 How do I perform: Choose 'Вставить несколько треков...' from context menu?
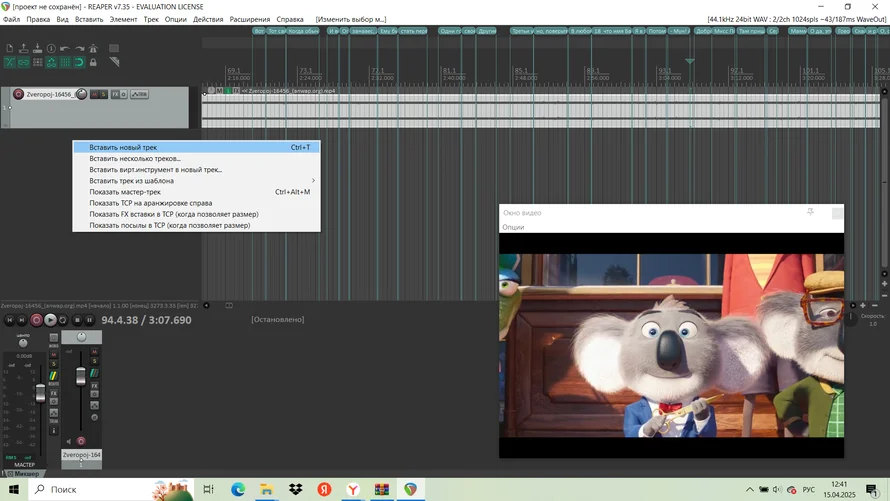tap(196, 158)
